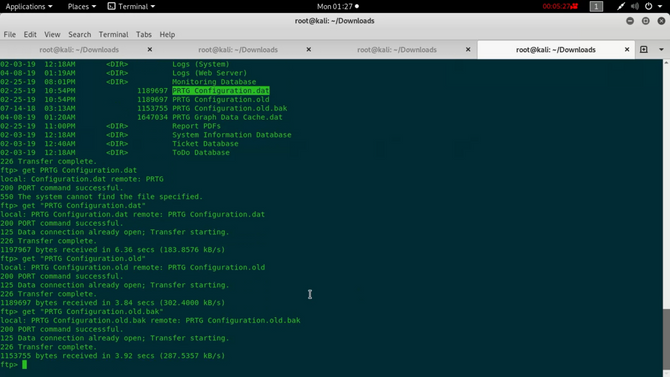
Task: Click PRTG Graph Data Cache.dat entry
Action: 227,117
